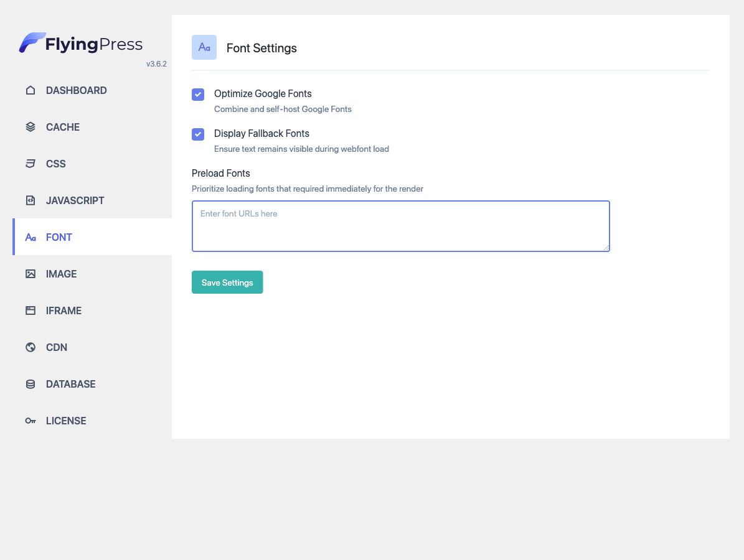Select the License key icon

point(31,421)
